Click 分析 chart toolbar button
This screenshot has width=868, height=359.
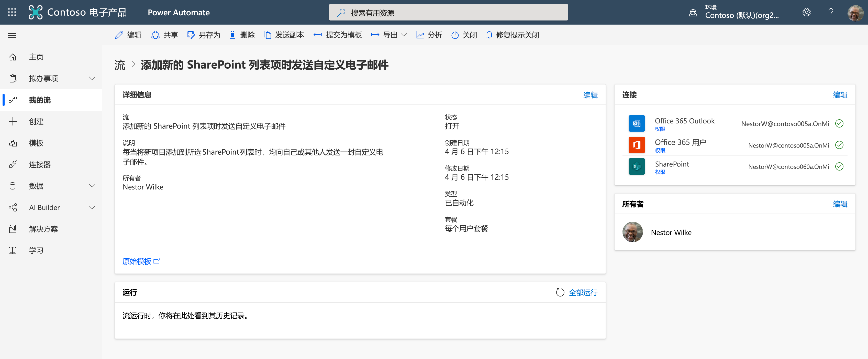point(429,35)
